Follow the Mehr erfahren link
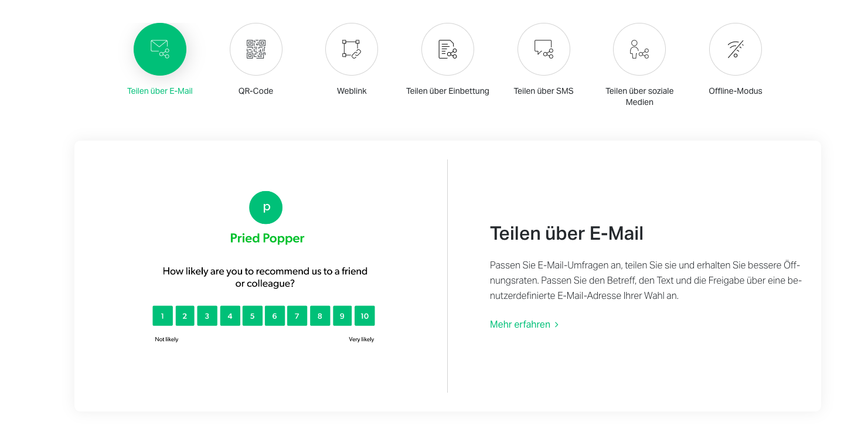The image size is (868, 439). (x=520, y=324)
